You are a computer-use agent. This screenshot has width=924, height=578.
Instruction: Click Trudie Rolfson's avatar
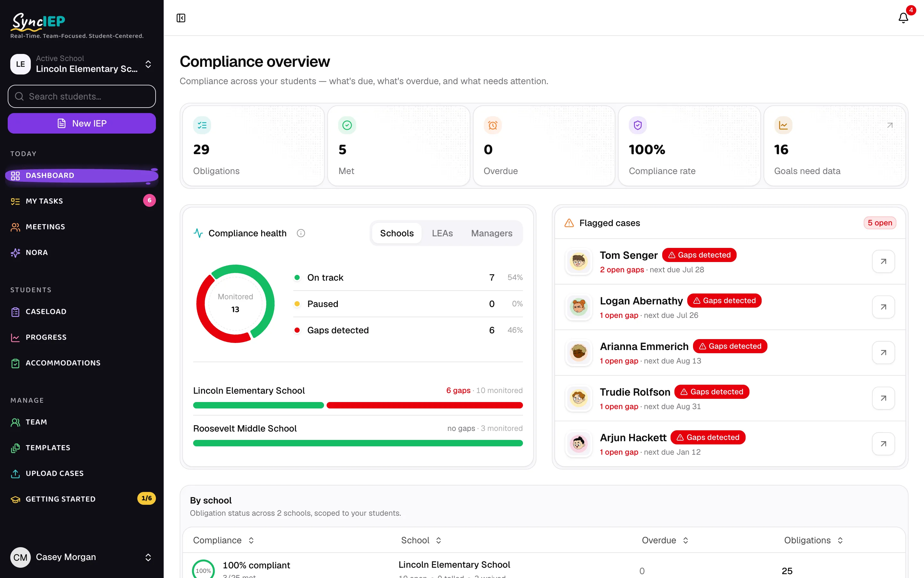(579, 398)
